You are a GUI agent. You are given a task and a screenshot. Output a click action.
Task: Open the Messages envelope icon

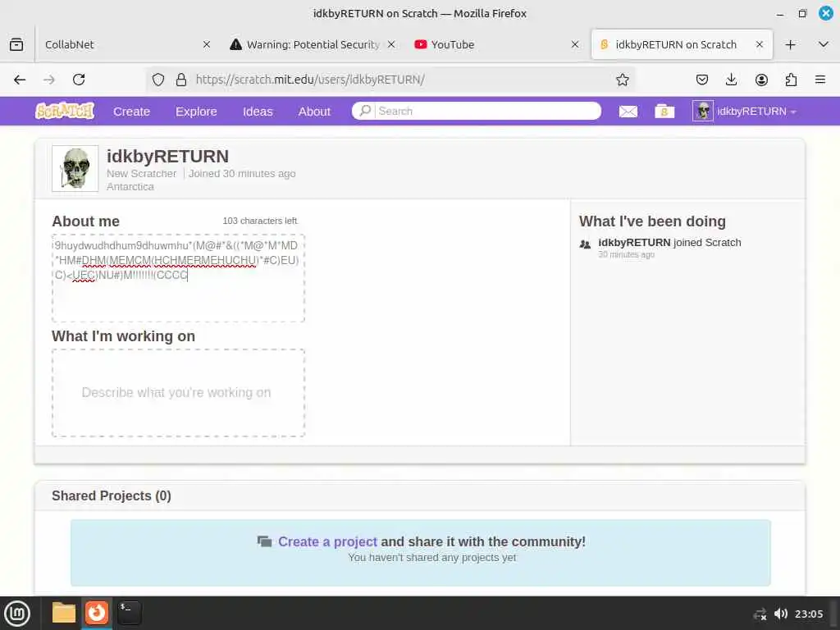(x=628, y=112)
